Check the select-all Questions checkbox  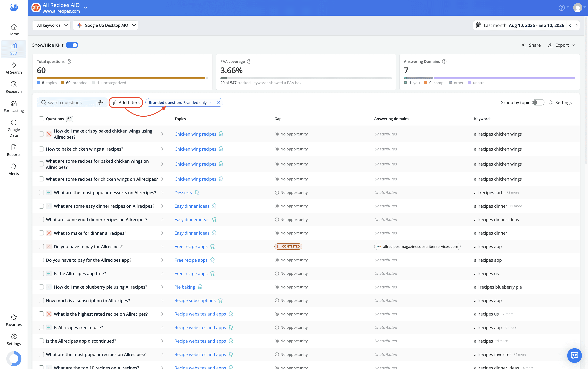coord(41,119)
